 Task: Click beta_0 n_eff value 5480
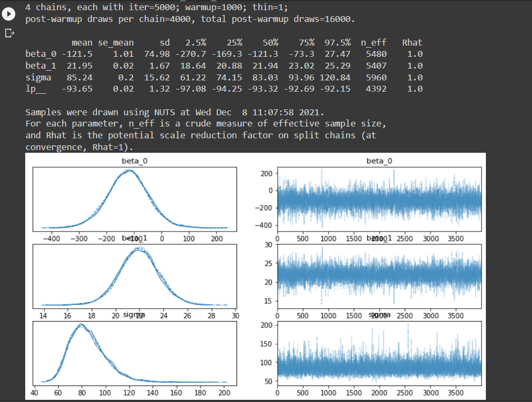pos(376,54)
